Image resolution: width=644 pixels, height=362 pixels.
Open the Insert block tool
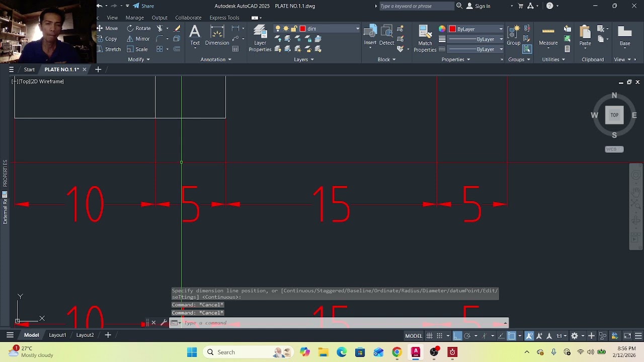[370, 35]
